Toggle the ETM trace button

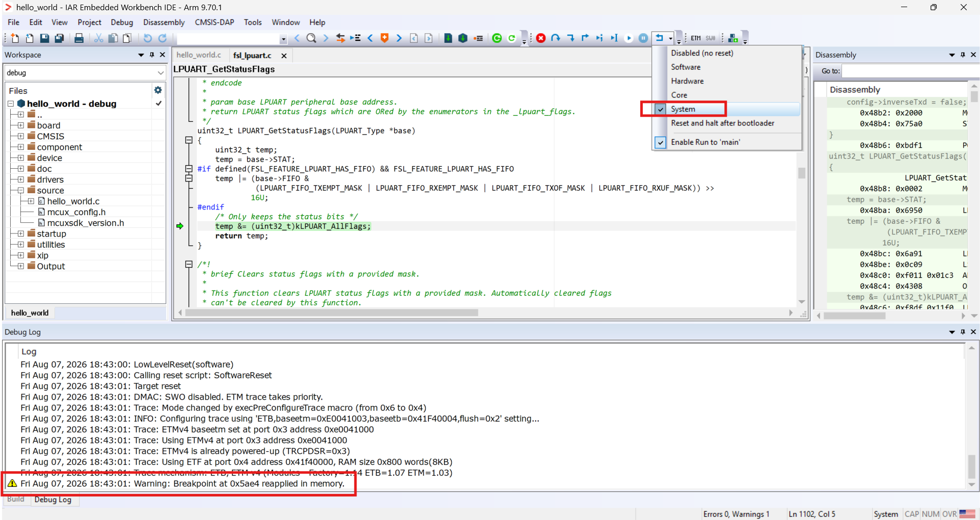(x=696, y=38)
